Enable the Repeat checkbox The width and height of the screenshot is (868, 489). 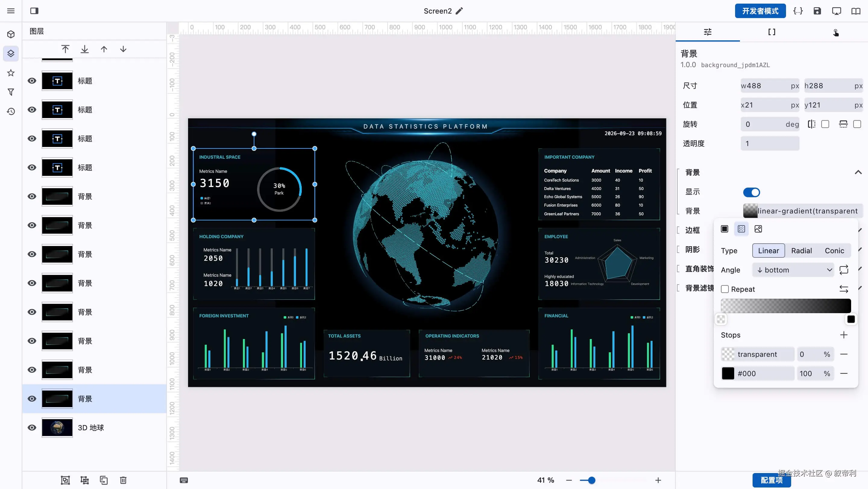pyautogui.click(x=725, y=289)
